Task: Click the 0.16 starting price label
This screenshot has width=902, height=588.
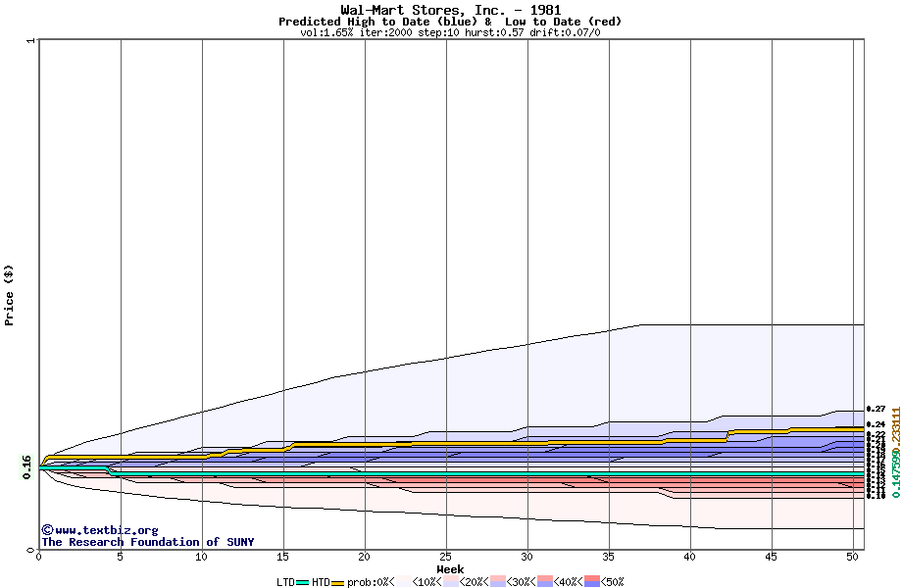Action: tap(26, 466)
